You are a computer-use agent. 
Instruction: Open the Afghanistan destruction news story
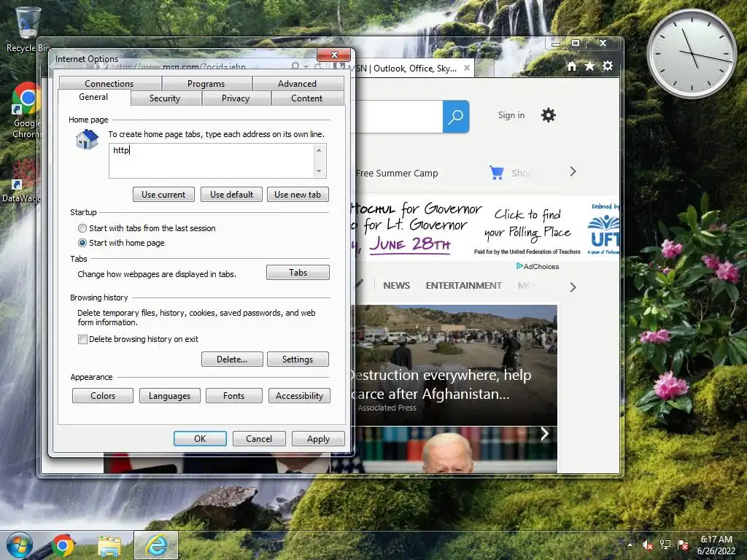pyautogui.click(x=456, y=365)
